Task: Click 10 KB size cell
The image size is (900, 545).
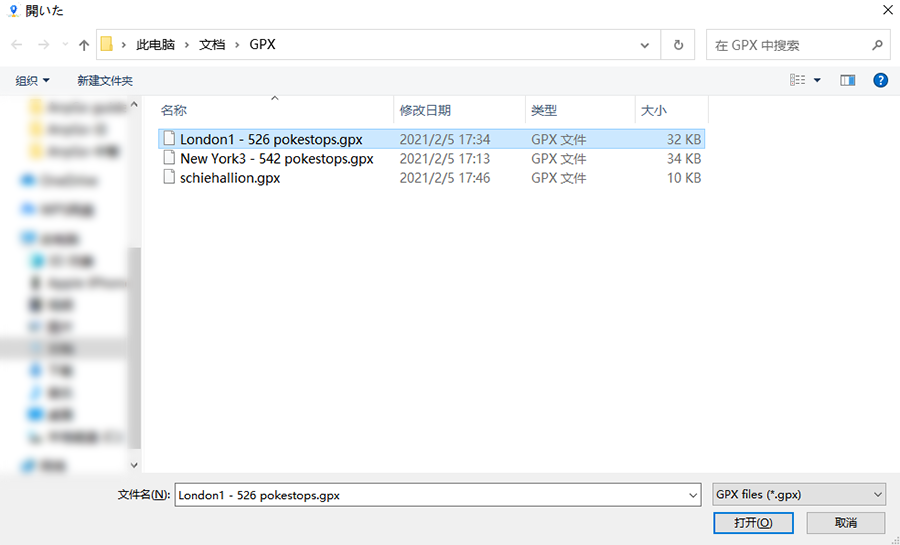Action: point(684,178)
